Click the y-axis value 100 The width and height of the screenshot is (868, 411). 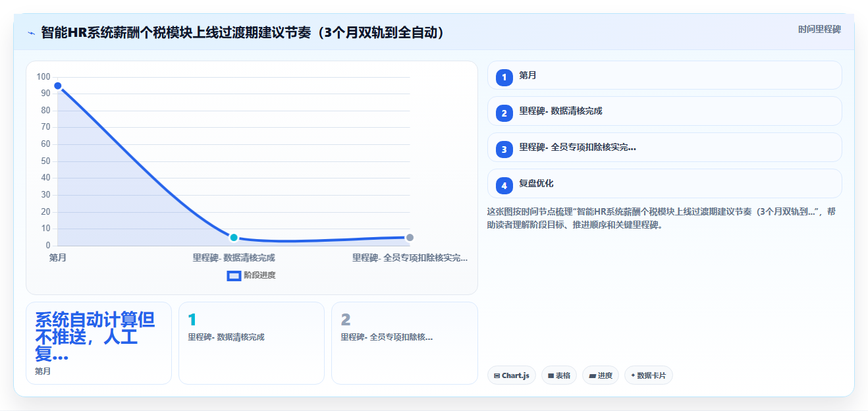[x=43, y=77]
